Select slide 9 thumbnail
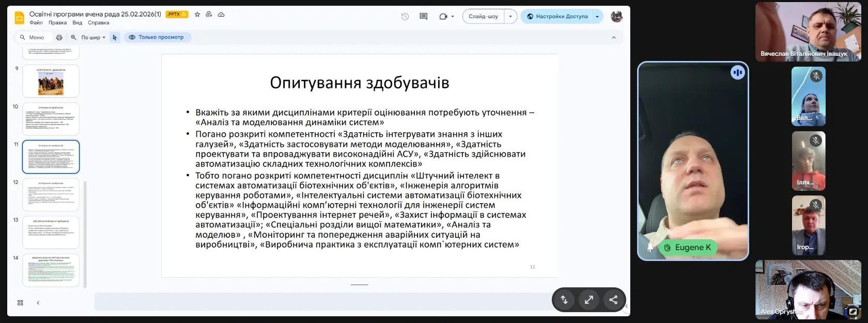Screen dimensions: 868x323 pyautogui.click(x=51, y=81)
